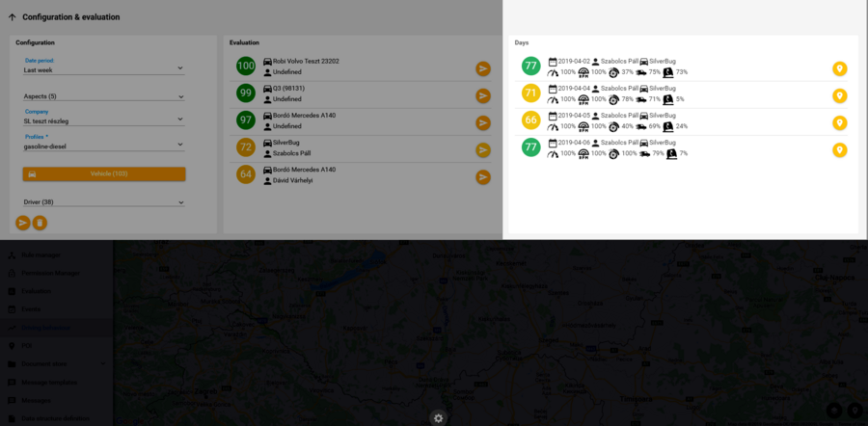The image size is (868, 426).
Task: Click the location pin for 2019-04-05
Action: tap(840, 122)
